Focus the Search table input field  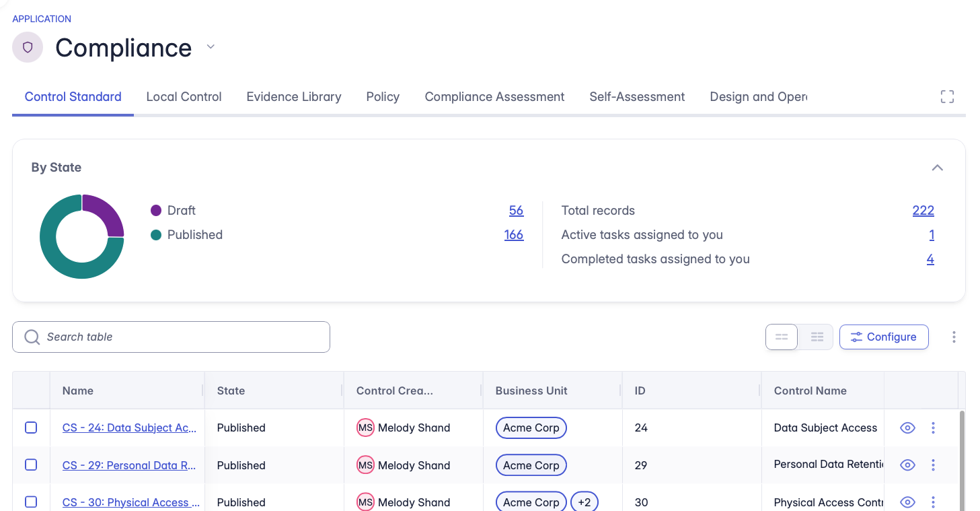(x=182, y=337)
